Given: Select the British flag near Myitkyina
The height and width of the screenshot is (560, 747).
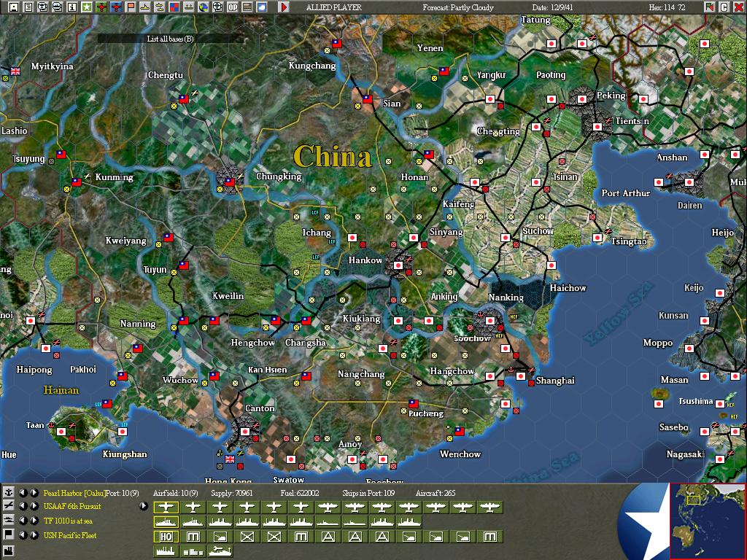Looking at the screenshot, I should point(15,71).
